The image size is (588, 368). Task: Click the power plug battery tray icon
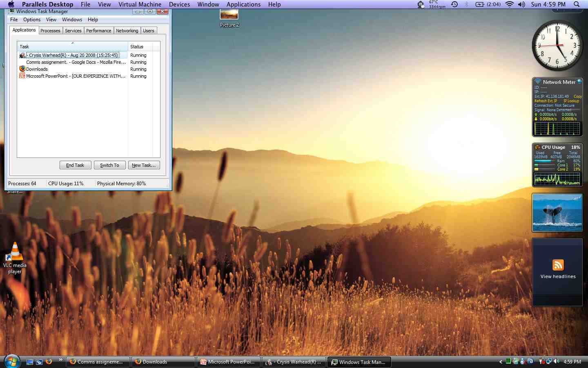tap(541, 361)
